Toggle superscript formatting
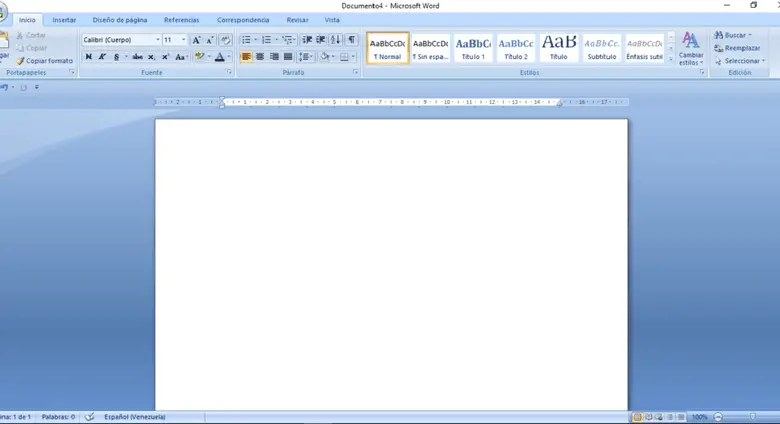The width and height of the screenshot is (780, 424). pyautogui.click(x=165, y=57)
